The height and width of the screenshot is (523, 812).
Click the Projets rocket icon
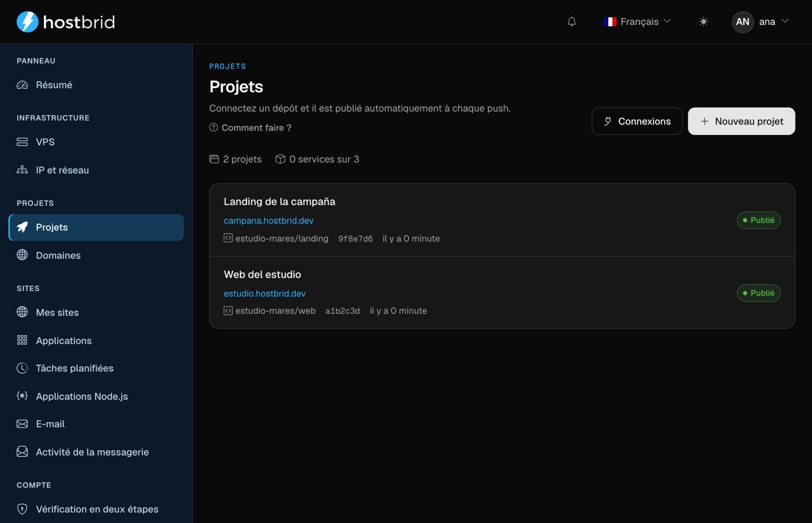(22, 227)
